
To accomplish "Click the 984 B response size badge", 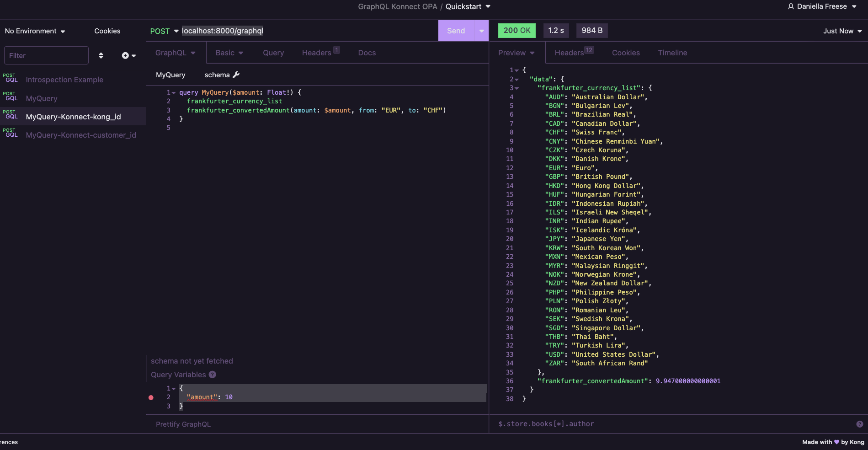I will (x=592, y=31).
